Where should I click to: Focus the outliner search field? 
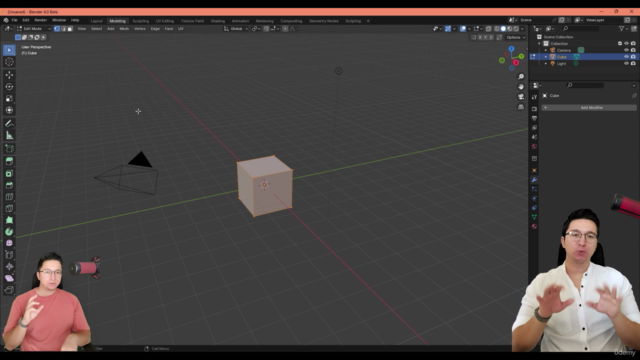click(x=581, y=29)
